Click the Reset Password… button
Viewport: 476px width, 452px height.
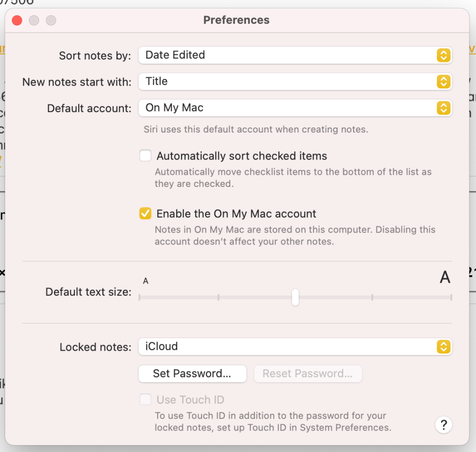coord(308,373)
